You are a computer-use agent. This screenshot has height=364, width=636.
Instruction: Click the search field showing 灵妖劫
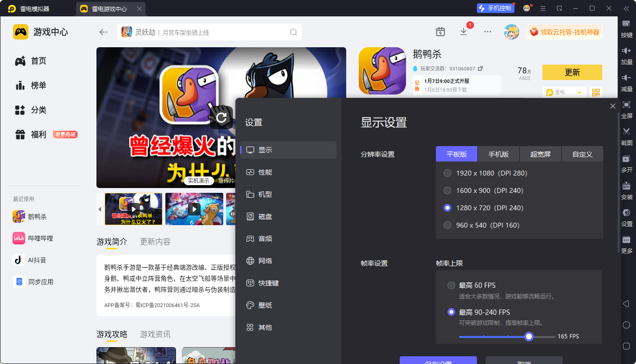click(209, 32)
